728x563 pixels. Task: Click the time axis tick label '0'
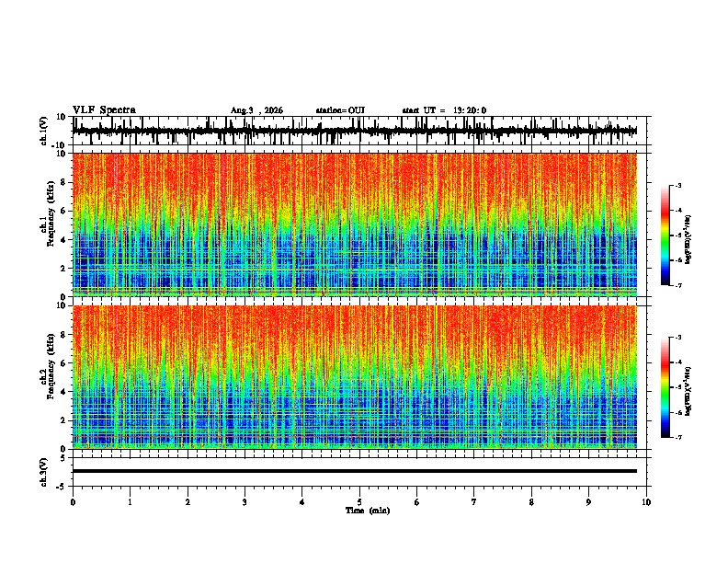pyautogui.click(x=73, y=502)
